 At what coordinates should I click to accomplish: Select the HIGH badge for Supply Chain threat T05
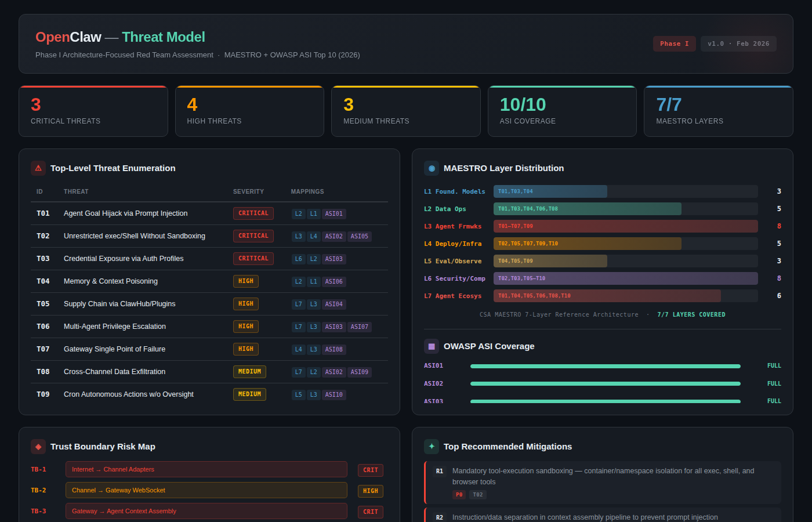point(245,303)
